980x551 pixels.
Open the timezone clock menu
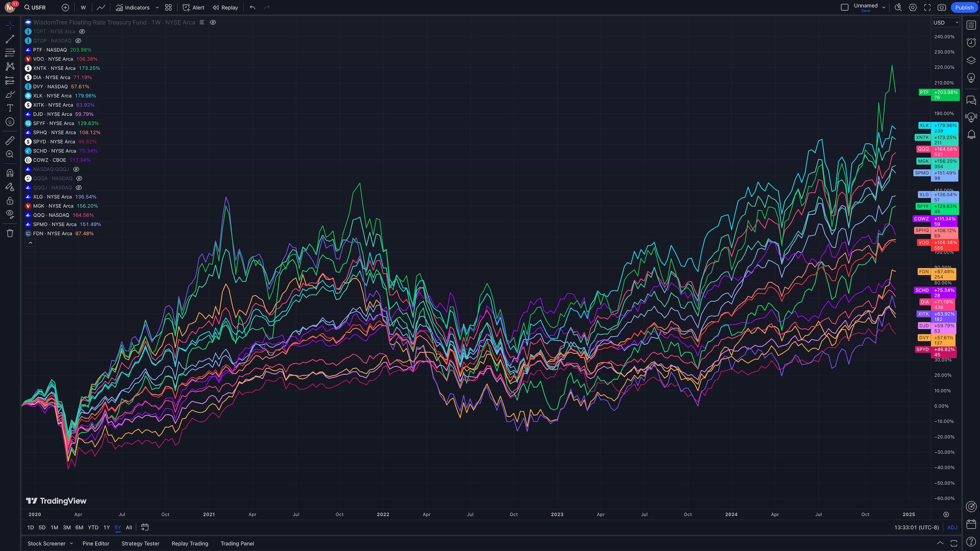pos(916,527)
